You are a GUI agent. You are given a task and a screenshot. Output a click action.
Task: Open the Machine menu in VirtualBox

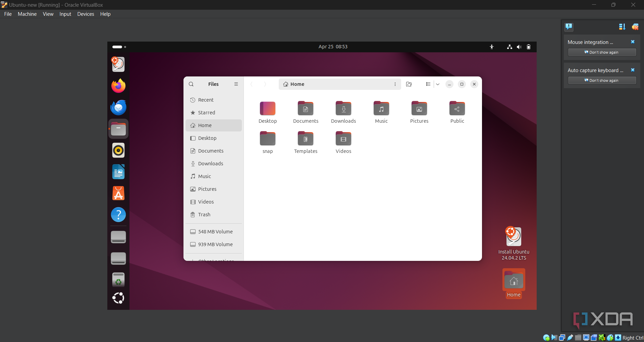[x=27, y=14]
